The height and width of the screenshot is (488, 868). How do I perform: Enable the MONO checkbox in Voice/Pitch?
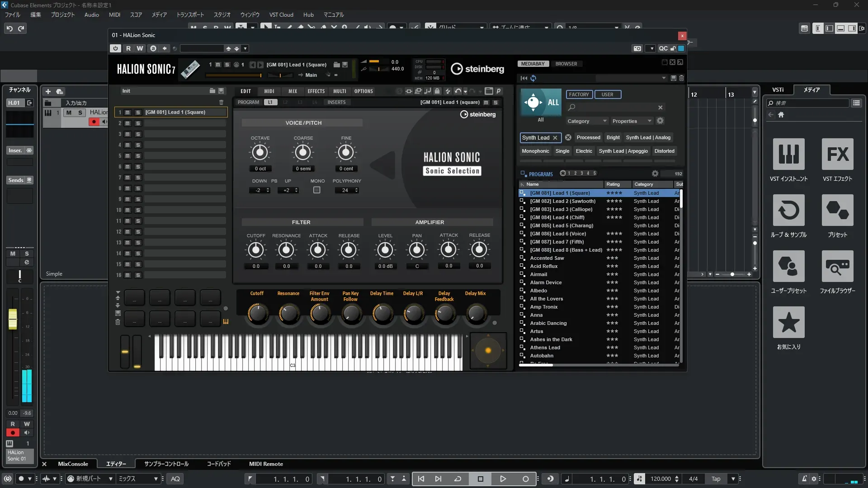317,190
